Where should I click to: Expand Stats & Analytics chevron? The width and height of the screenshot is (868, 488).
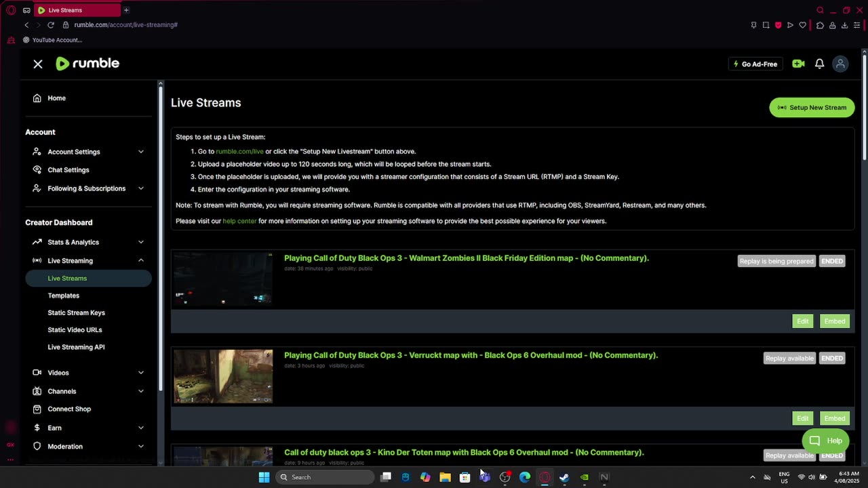click(141, 242)
